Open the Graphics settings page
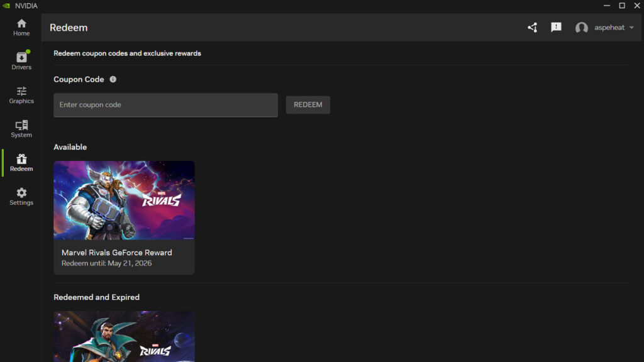This screenshot has width=644, height=362. pos(21,95)
